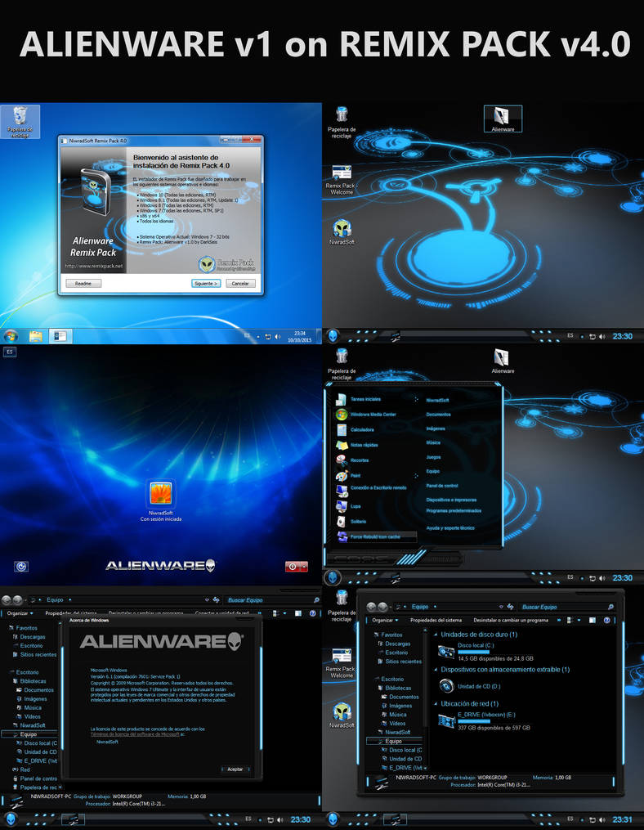This screenshot has width=644, height=830.
Task: Open Organizar dropdown behind the About dialog
Action: (20, 613)
